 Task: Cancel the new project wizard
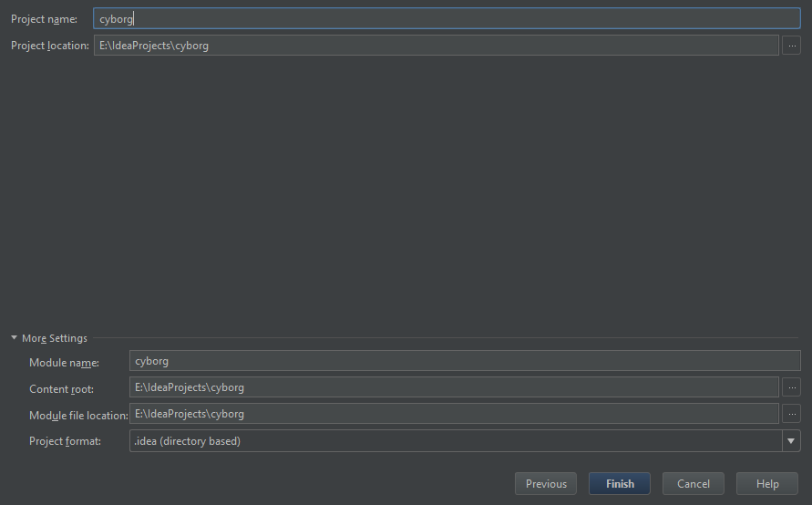694,484
